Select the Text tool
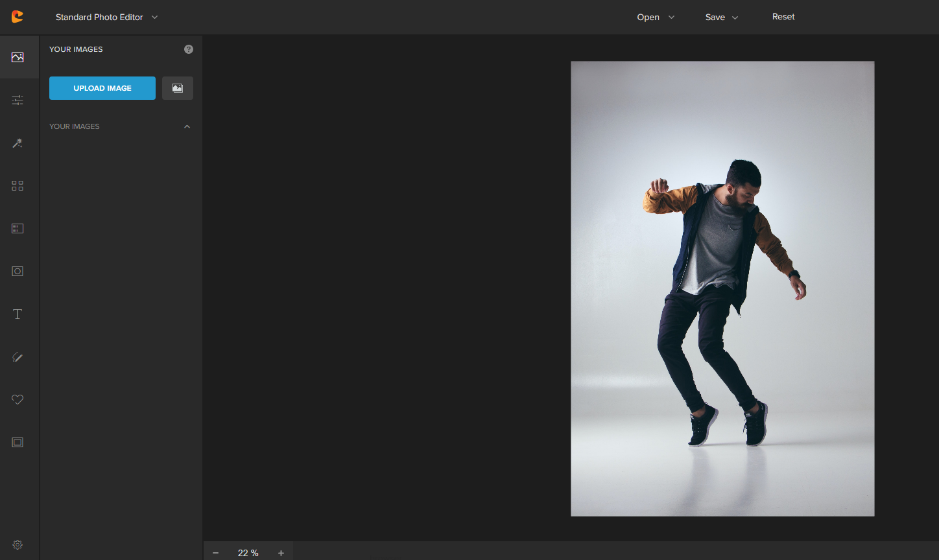The image size is (939, 560). [18, 314]
